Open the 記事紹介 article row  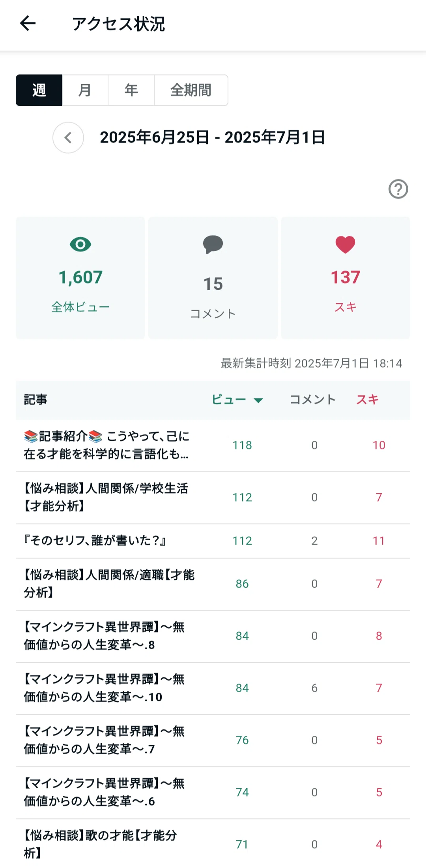(213, 445)
